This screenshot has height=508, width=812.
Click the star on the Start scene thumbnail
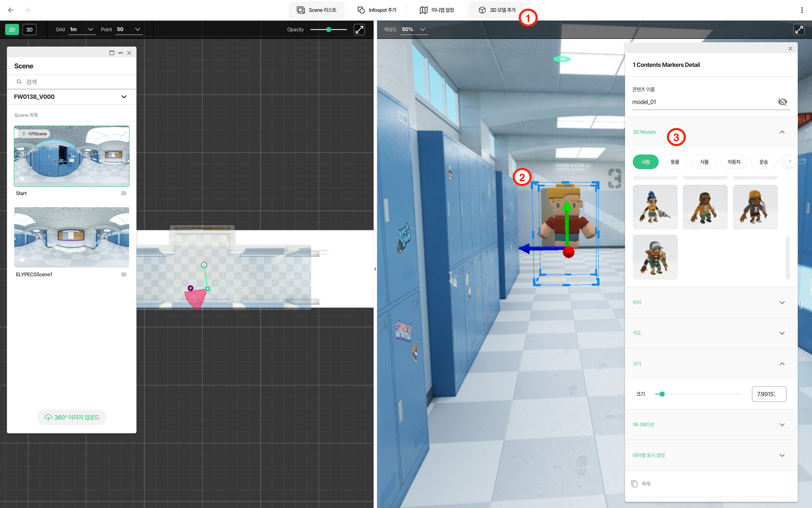(22, 179)
